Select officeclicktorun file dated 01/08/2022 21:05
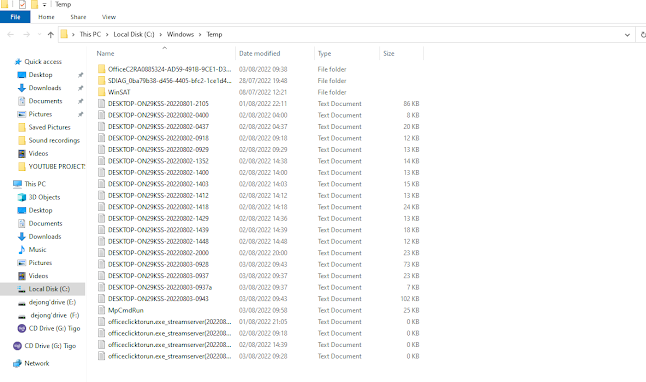The height and width of the screenshot is (382, 646). pos(170,322)
